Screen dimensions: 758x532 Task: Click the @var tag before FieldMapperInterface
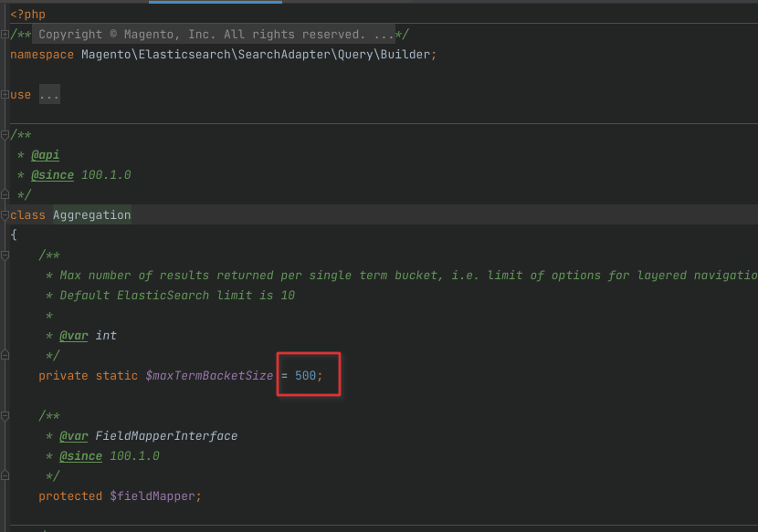tap(73, 436)
